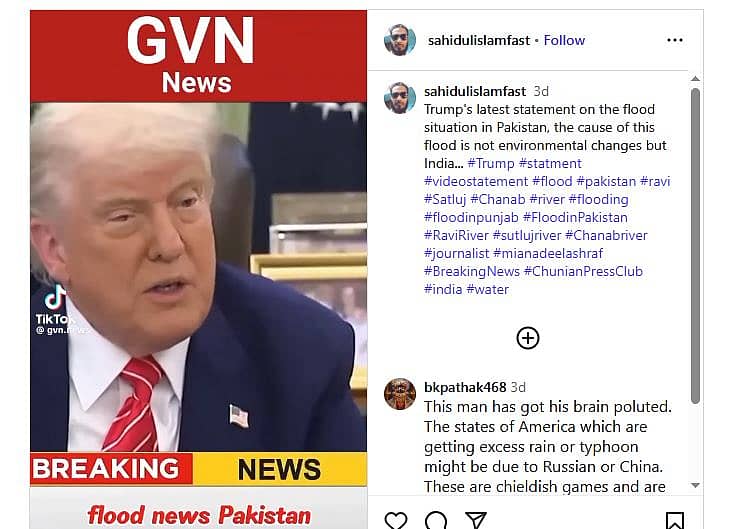Click scrollbar up arrow in comments

click(x=695, y=79)
